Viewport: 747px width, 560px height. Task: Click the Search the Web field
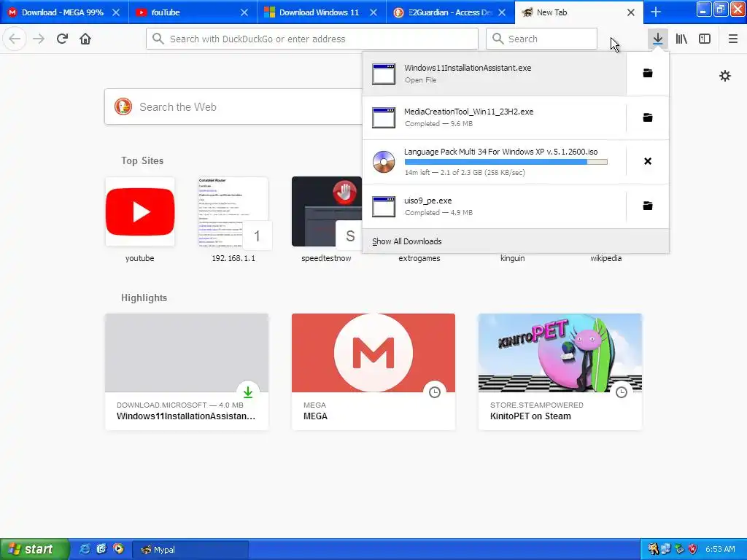233,106
